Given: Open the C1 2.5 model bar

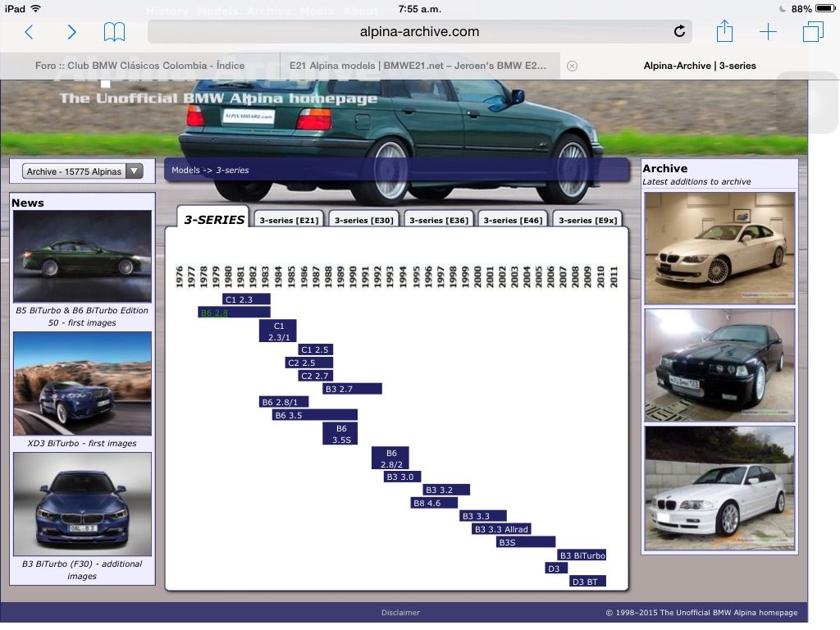Looking at the screenshot, I should [x=316, y=349].
